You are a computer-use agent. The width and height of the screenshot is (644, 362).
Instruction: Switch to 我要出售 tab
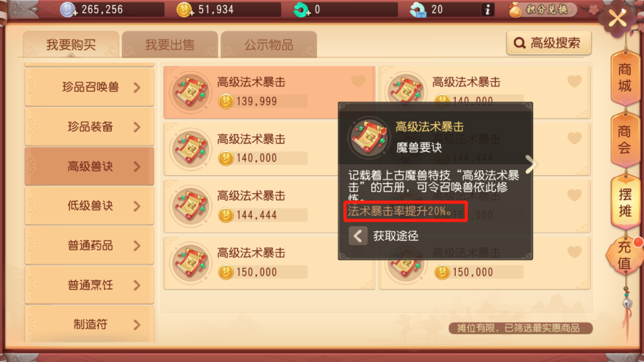tap(170, 44)
